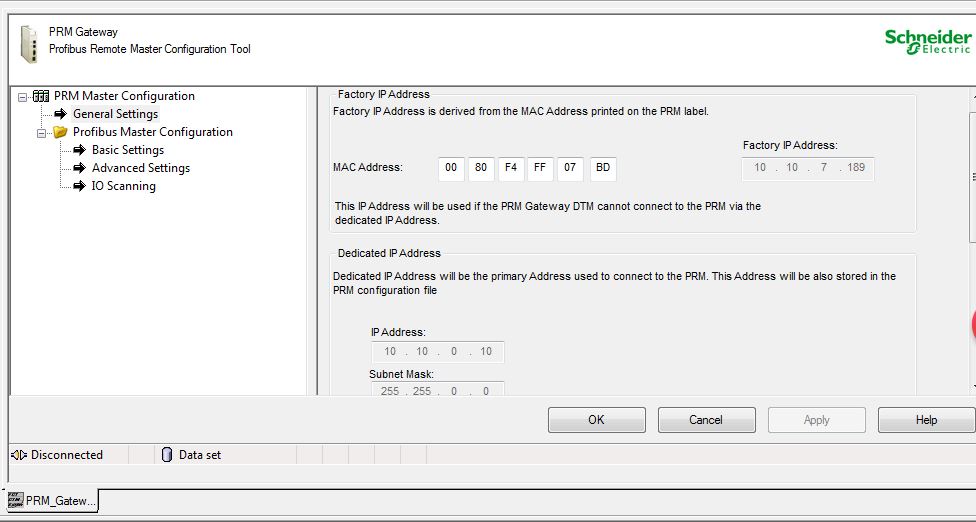Click the Subnet Mask field
The width and height of the screenshot is (976, 522).
(x=438, y=390)
